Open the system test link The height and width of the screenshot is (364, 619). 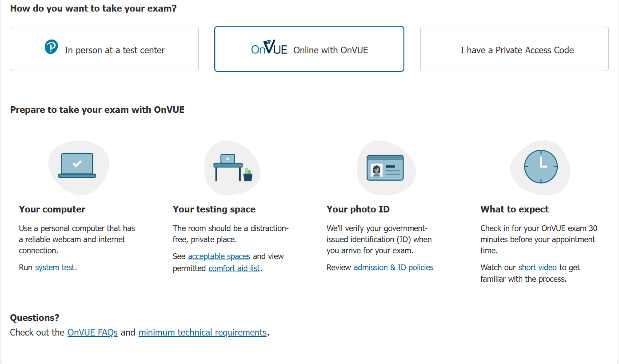(55, 268)
